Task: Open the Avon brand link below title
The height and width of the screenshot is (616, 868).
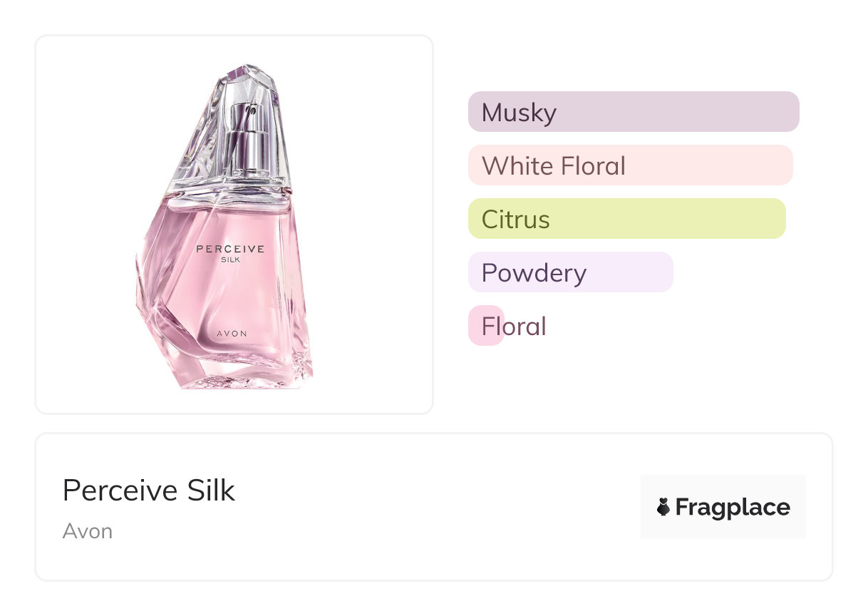Action: click(x=88, y=531)
